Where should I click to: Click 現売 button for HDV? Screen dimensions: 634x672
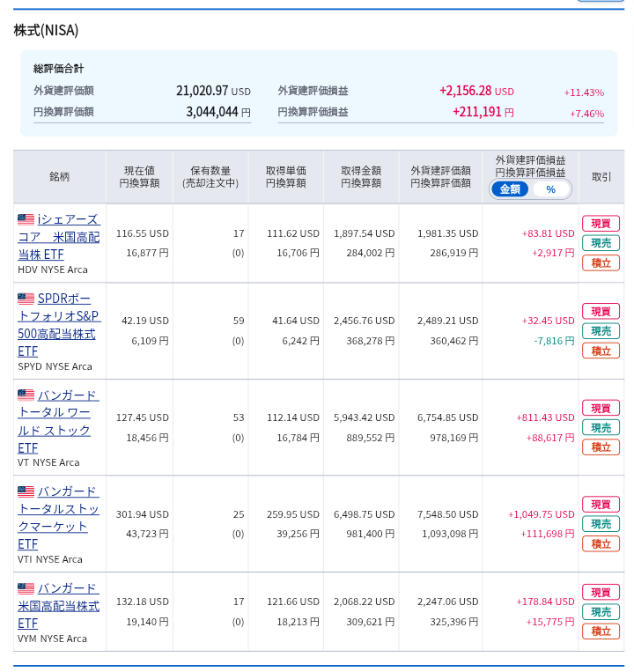pyautogui.click(x=601, y=243)
